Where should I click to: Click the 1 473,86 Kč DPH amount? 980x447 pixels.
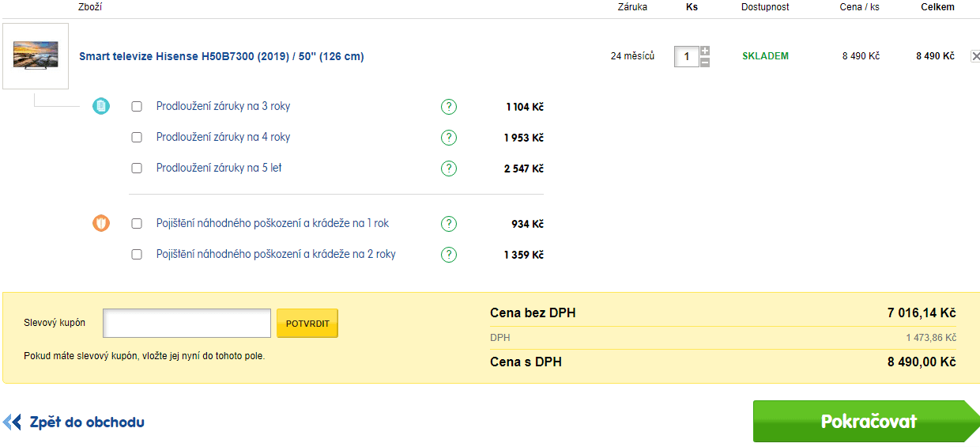pos(931,338)
